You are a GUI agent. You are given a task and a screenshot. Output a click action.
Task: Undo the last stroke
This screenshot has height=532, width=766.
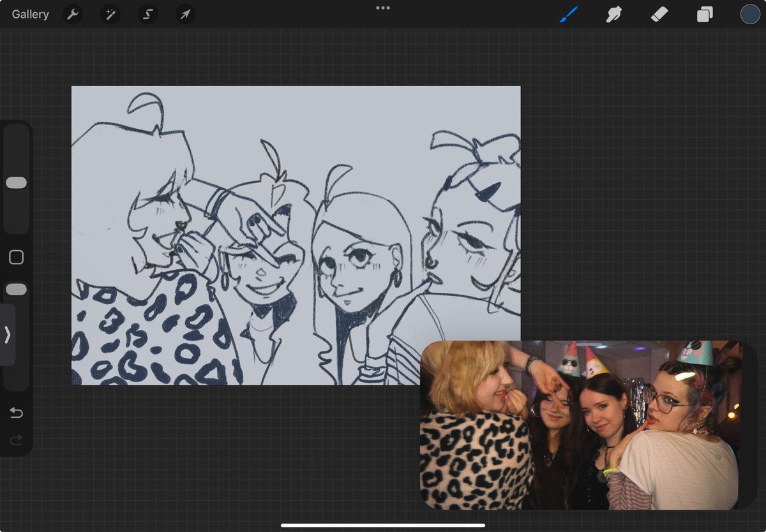click(x=16, y=413)
